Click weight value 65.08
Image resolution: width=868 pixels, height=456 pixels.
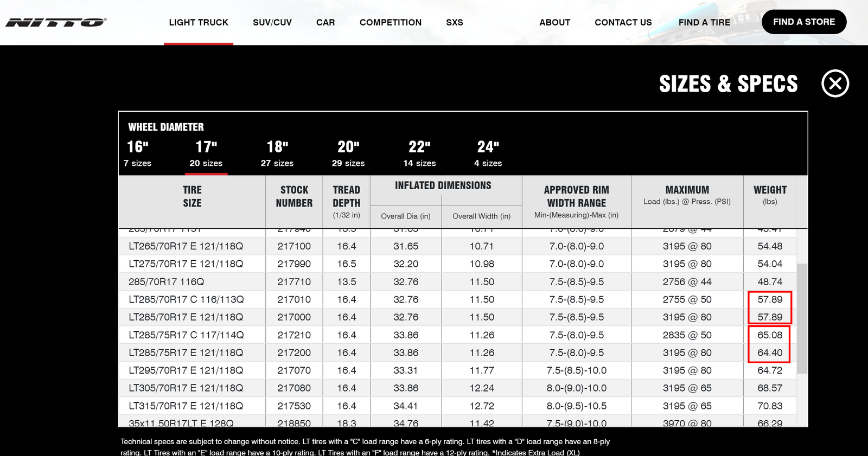pyautogui.click(x=770, y=335)
